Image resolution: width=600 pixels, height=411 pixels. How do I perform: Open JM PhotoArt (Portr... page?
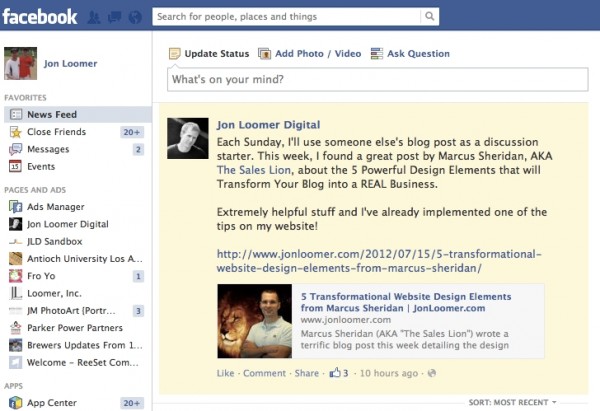71,310
